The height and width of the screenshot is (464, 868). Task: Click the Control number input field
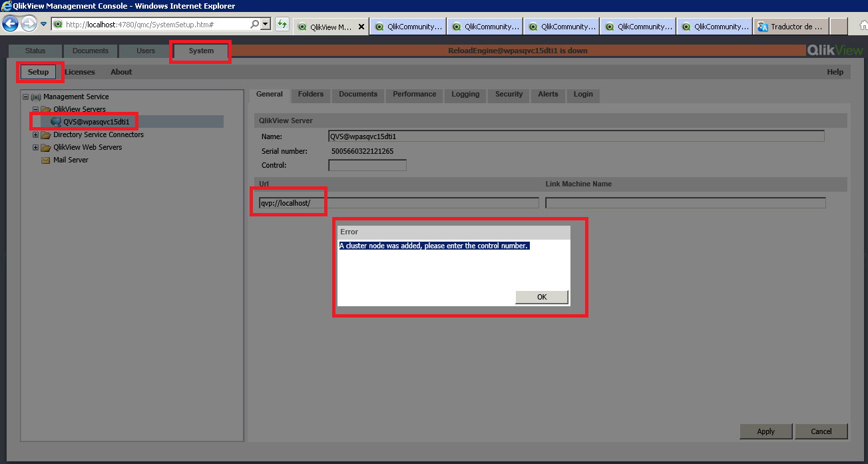click(x=367, y=165)
